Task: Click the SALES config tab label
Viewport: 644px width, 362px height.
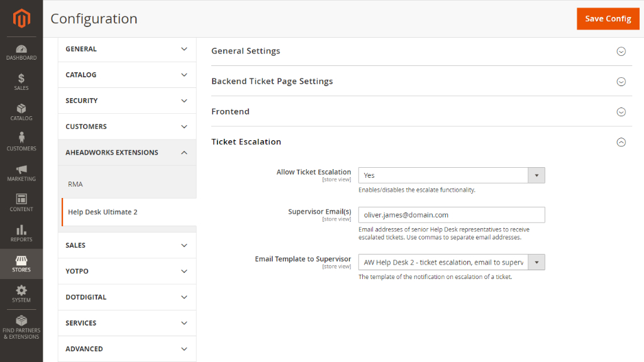Action: tap(75, 245)
